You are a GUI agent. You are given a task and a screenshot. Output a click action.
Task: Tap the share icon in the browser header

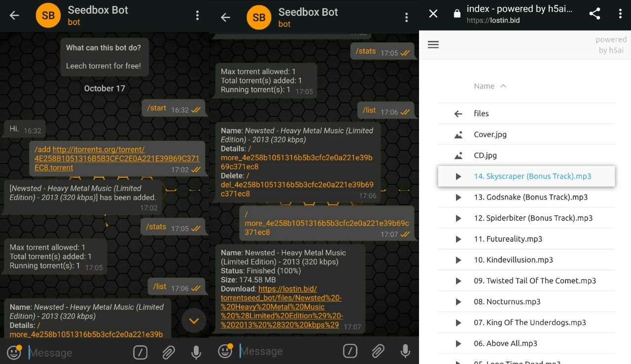click(x=595, y=14)
